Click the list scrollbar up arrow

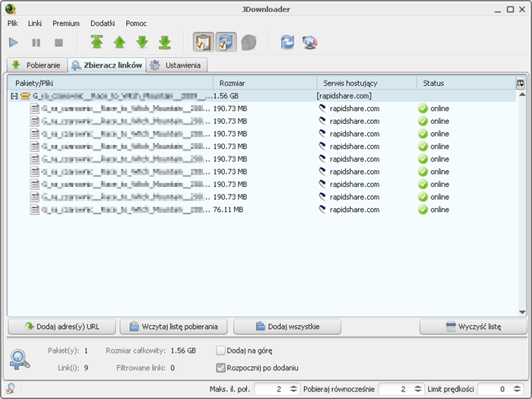[522, 94]
